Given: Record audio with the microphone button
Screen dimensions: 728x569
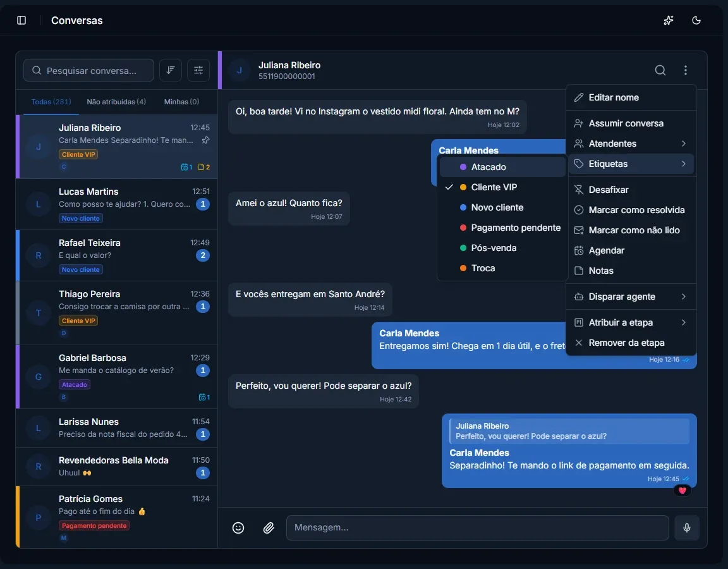Looking at the screenshot, I should (687, 528).
